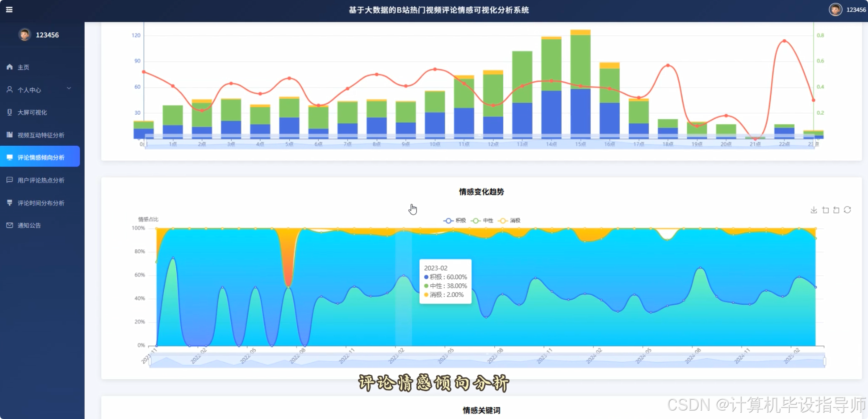
Task: Open the 评论时间分布分析 page
Action: (40, 203)
